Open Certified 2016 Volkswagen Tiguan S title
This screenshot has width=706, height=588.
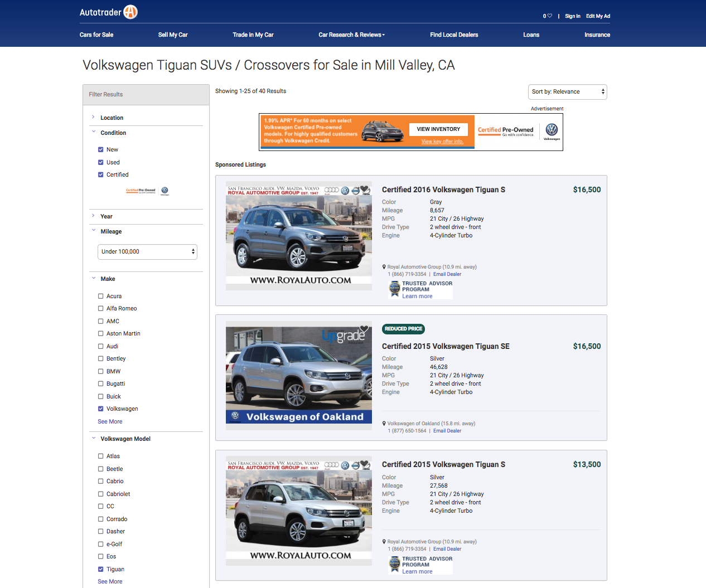tap(443, 189)
